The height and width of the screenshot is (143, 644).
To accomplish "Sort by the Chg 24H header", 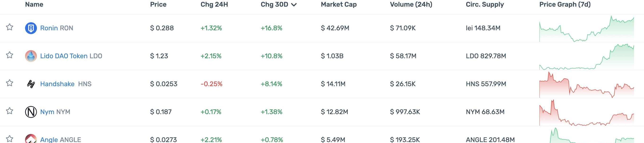I will pyautogui.click(x=214, y=4).
